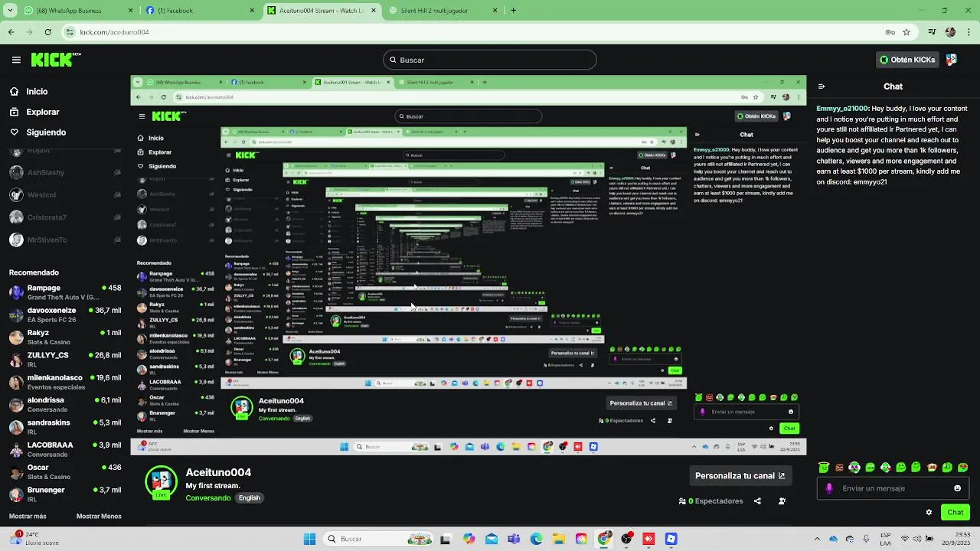Open Microsoft Teams in taskbar
The width and height of the screenshot is (980, 551).
pos(513,539)
